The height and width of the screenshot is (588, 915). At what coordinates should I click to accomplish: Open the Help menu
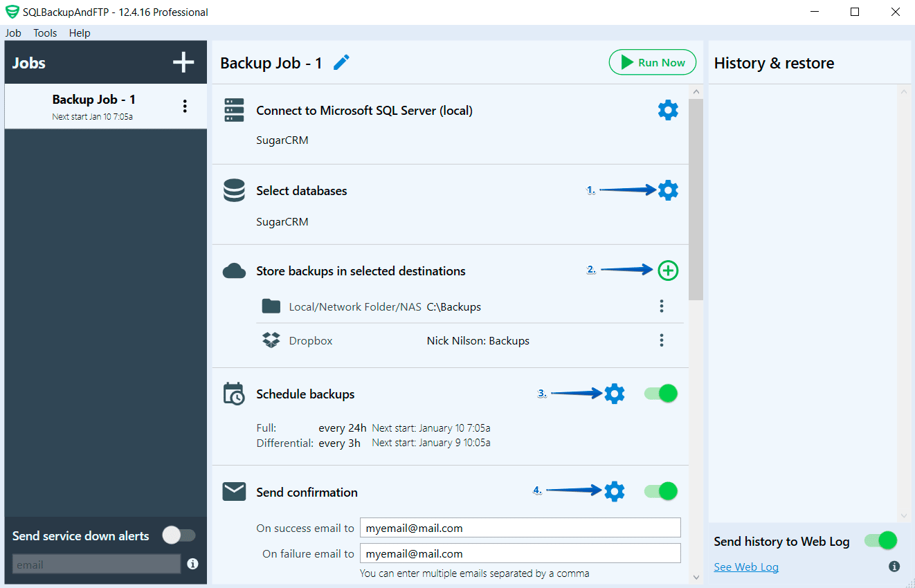(80, 33)
